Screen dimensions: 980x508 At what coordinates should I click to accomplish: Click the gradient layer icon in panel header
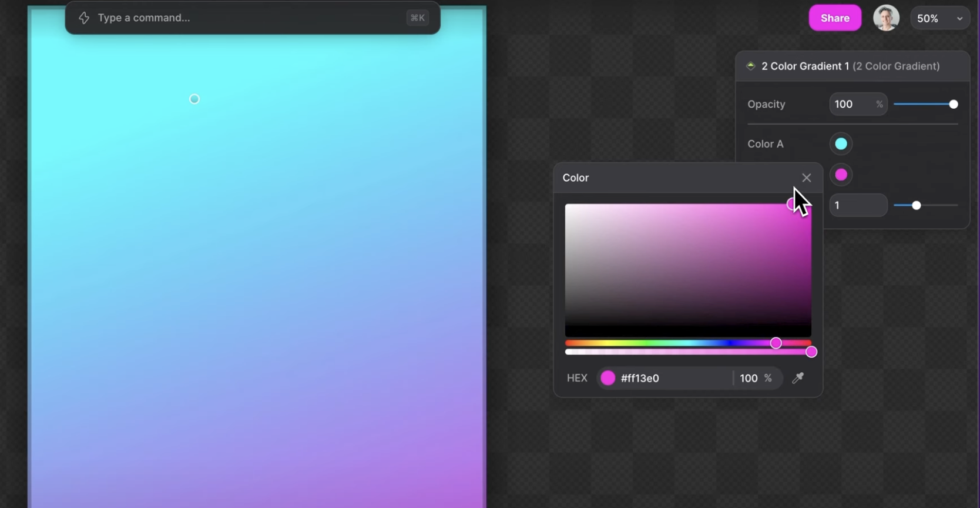pyautogui.click(x=750, y=66)
